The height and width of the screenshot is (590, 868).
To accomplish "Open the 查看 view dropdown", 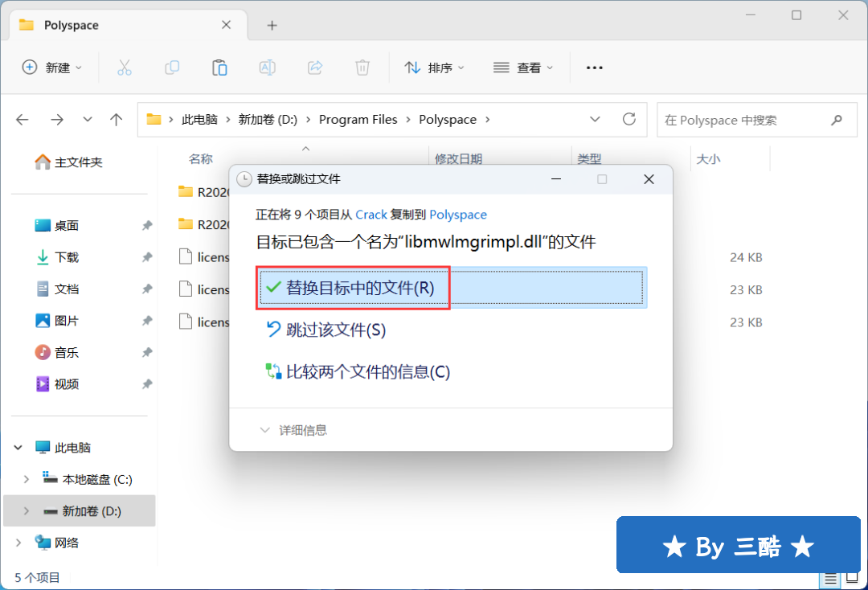I will 523,68.
